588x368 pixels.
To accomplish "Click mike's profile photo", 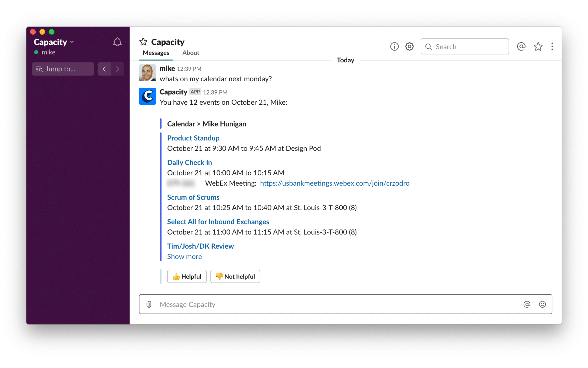I will (147, 72).
